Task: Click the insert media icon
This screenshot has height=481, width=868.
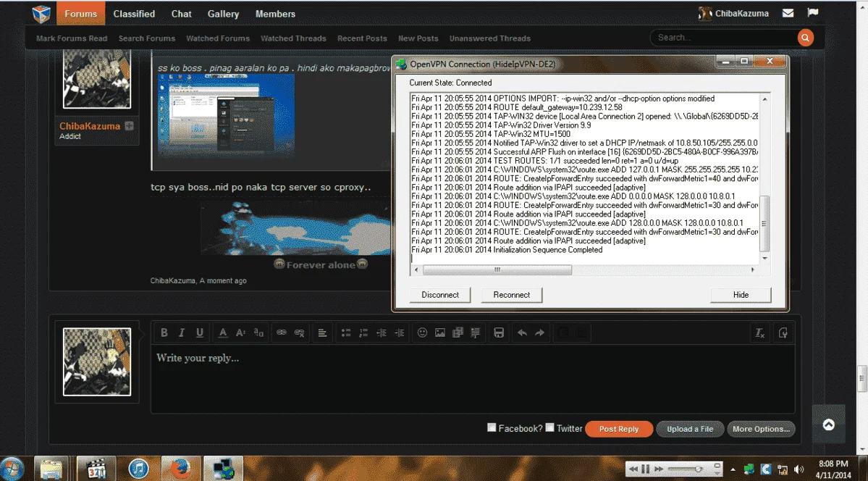Action: 458,332
